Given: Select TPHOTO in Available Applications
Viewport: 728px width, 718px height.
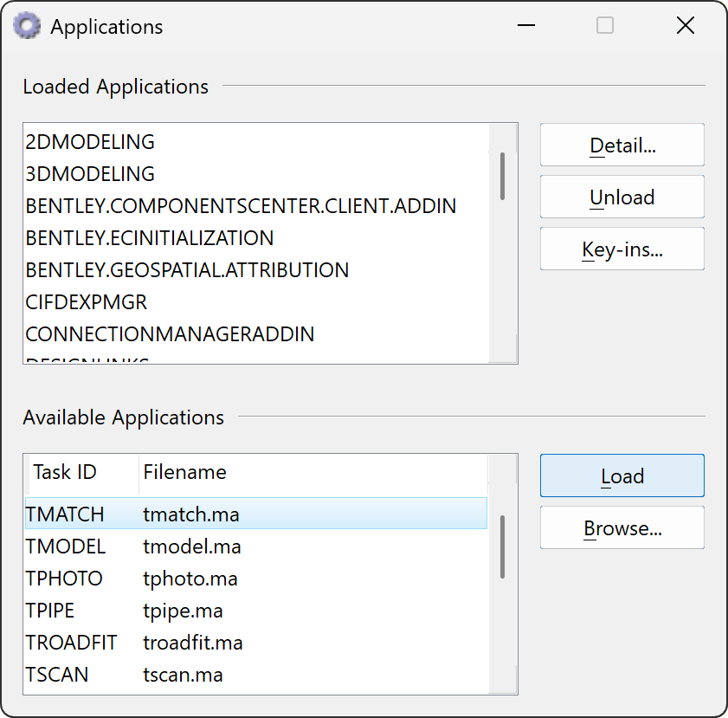Looking at the screenshot, I should click(256, 579).
